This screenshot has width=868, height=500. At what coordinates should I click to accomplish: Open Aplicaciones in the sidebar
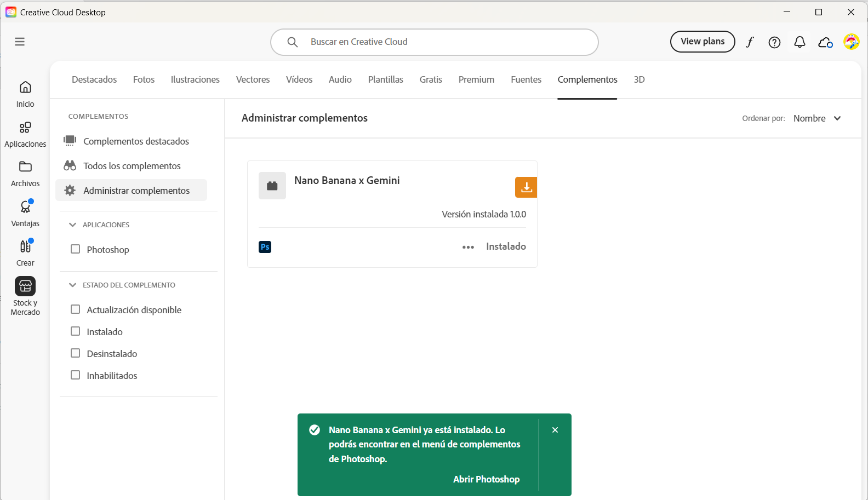click(25, 135)
